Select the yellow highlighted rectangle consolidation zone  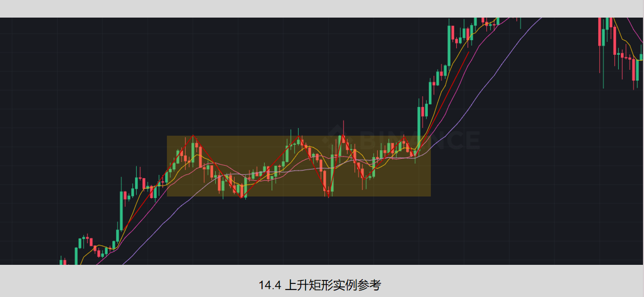tap(299, 166)
